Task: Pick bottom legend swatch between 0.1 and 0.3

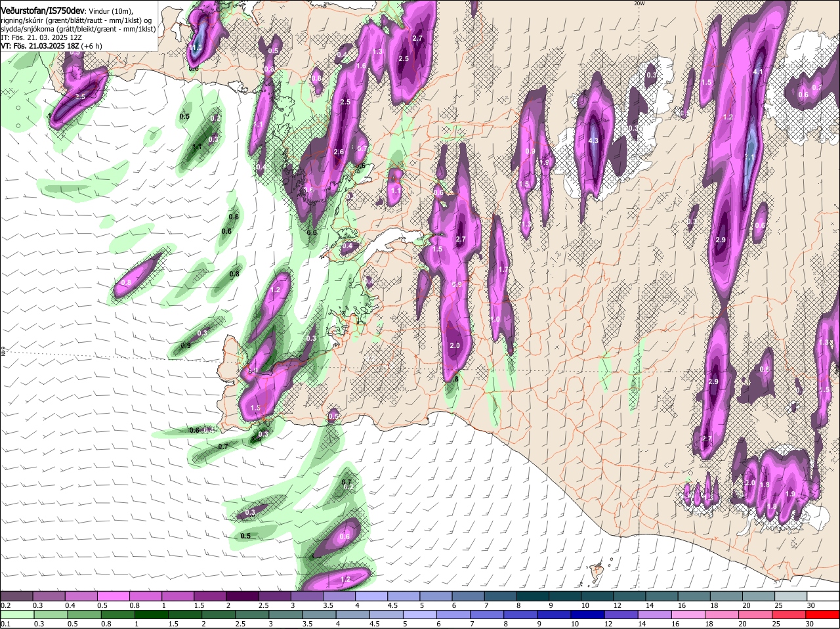Action: tap(17, 615)
